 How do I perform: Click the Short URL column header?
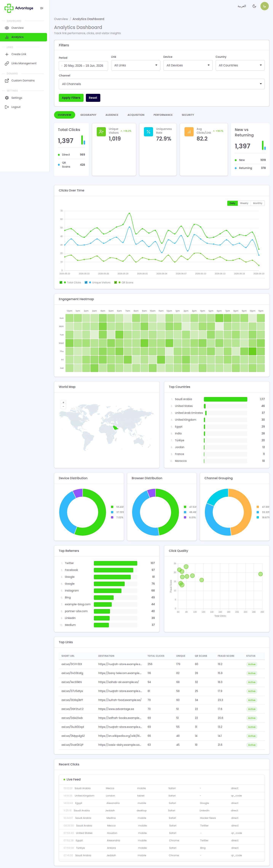[x=68, y=656]
